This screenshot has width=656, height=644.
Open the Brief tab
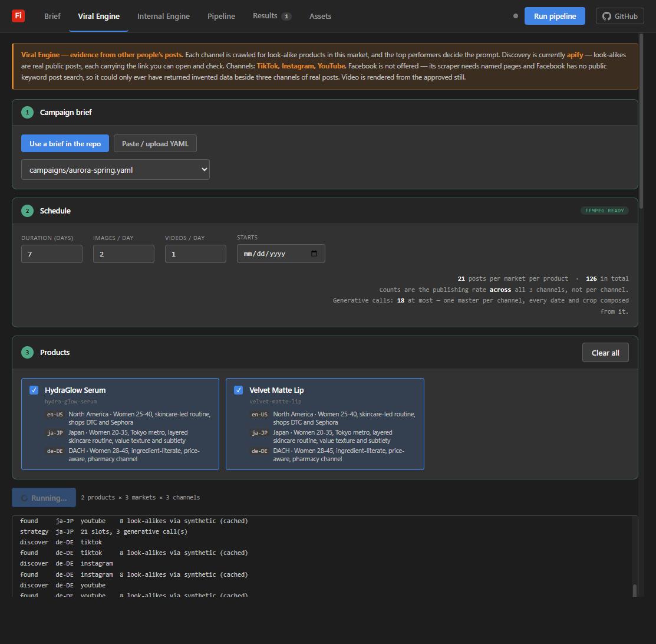click(52, 16)
